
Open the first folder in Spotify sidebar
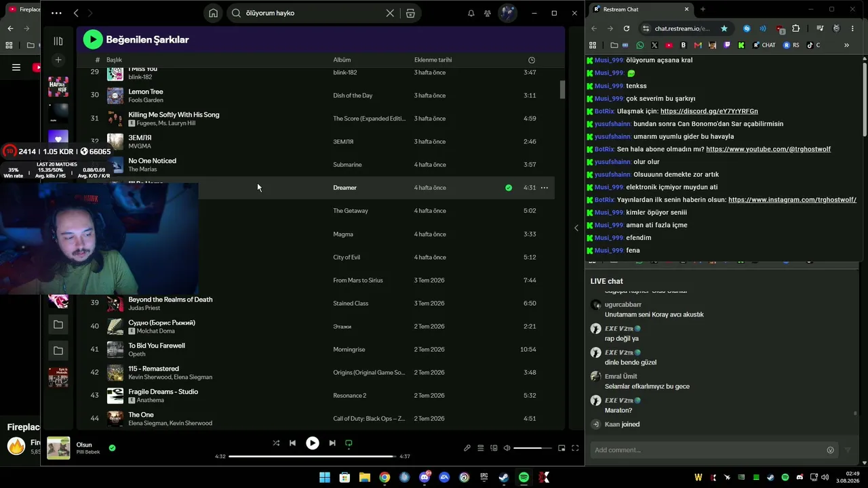(58, 325)
